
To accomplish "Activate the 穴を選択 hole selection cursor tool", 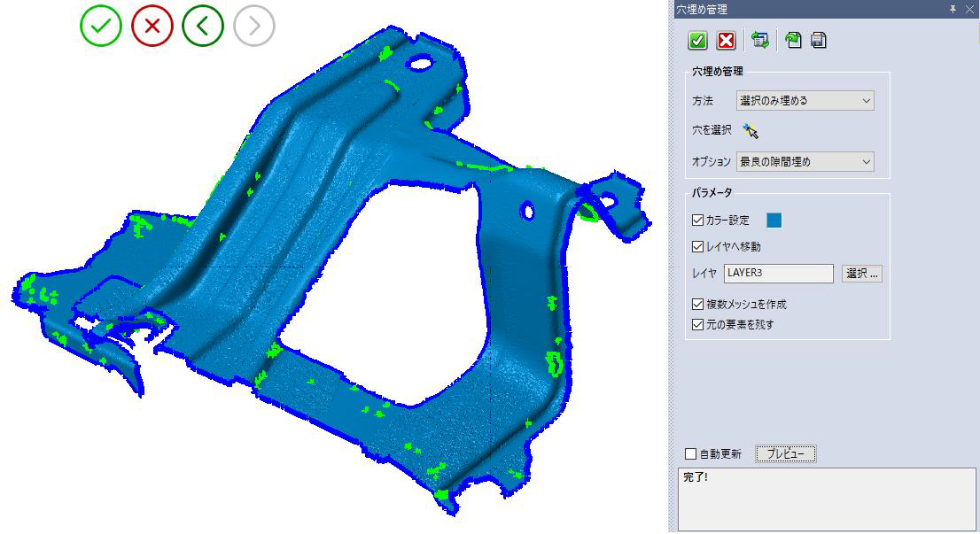I will pos(751,131).
